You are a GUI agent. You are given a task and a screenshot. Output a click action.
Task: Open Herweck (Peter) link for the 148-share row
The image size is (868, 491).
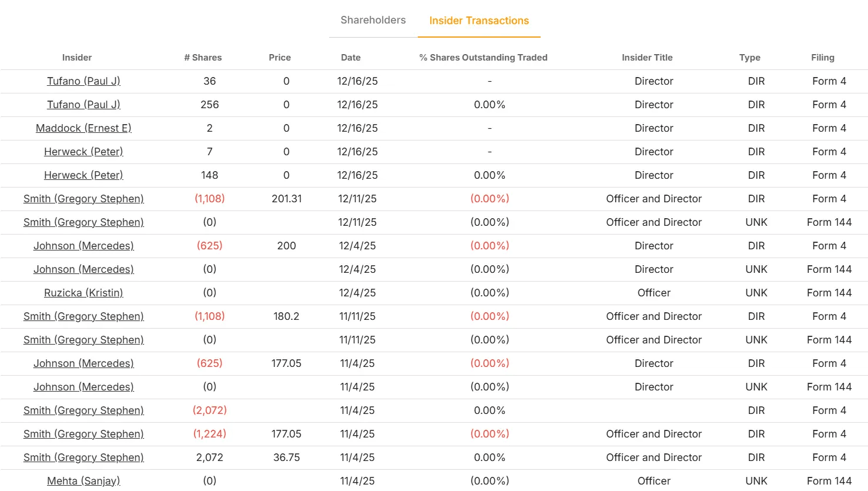[83, 175]
